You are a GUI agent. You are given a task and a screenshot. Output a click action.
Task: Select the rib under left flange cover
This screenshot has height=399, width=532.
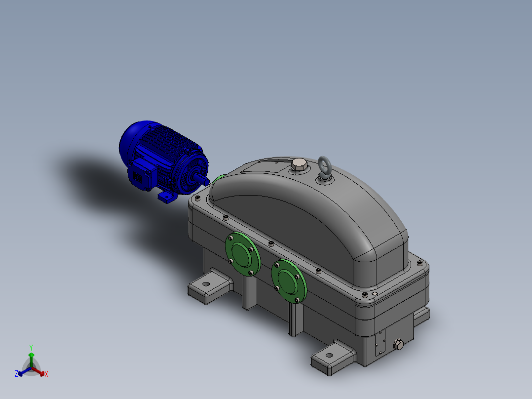pos(249,292)
